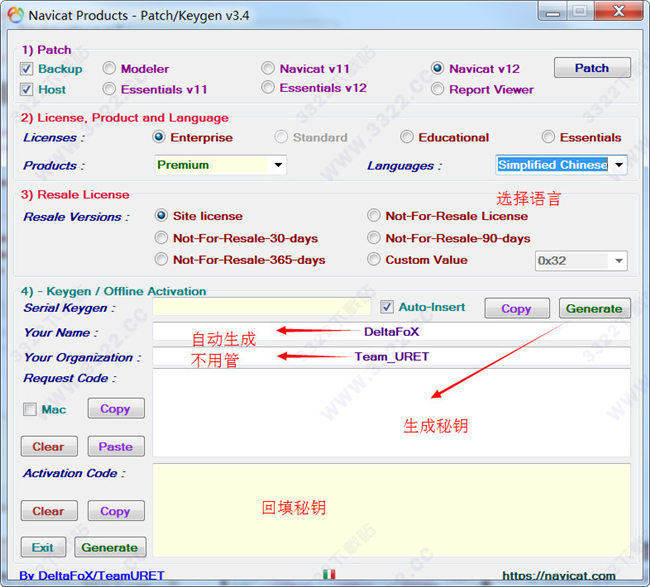Minimize the Patch/Keygen window
The image size is (650, 587).
pos(553,12)
